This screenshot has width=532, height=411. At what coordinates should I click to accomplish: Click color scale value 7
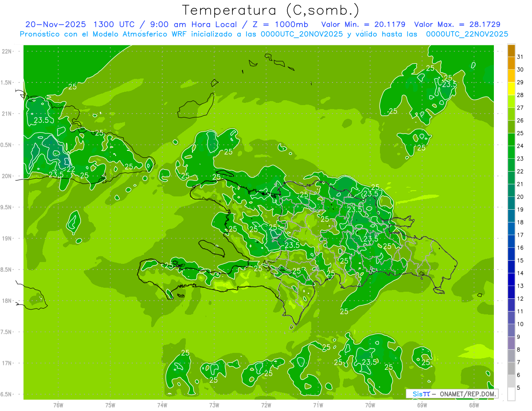[518, 362]
